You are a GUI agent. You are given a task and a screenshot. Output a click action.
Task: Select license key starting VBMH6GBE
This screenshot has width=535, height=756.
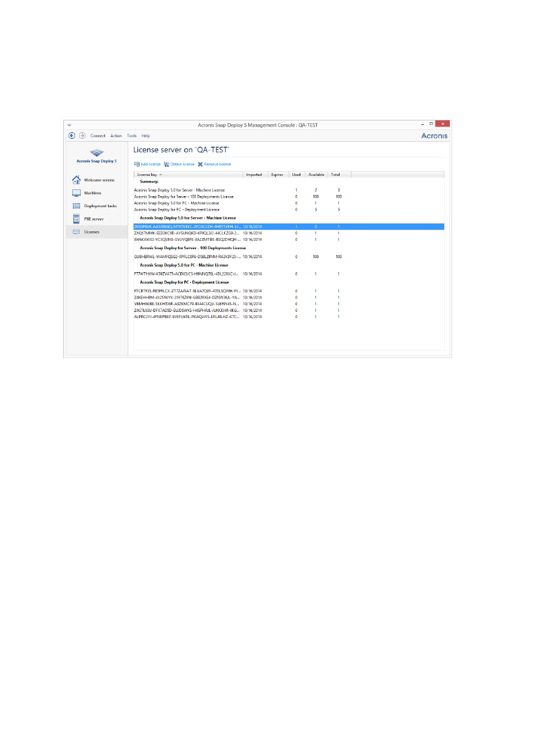pos(289,304)
